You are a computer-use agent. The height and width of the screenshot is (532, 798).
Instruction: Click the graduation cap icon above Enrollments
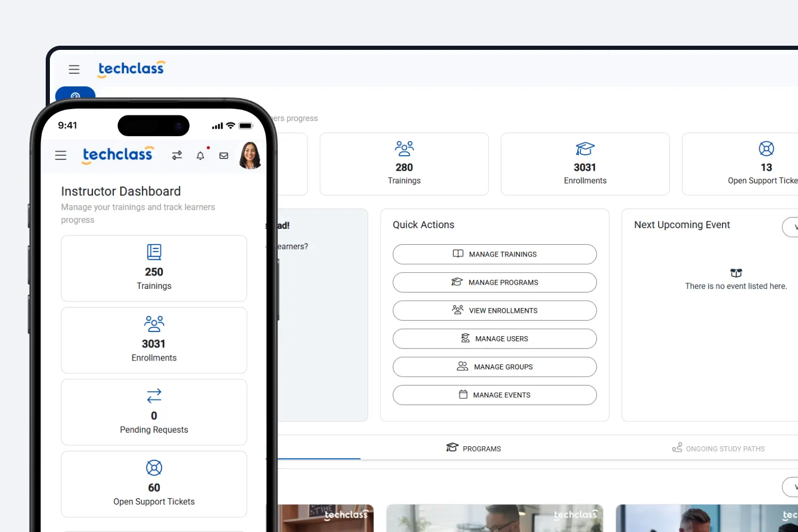[x=585, y=149]
